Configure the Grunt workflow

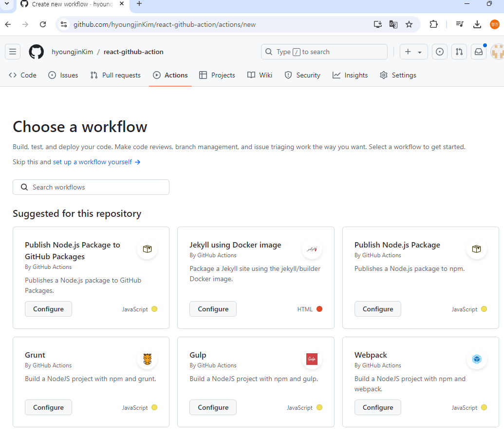(49, 407)
